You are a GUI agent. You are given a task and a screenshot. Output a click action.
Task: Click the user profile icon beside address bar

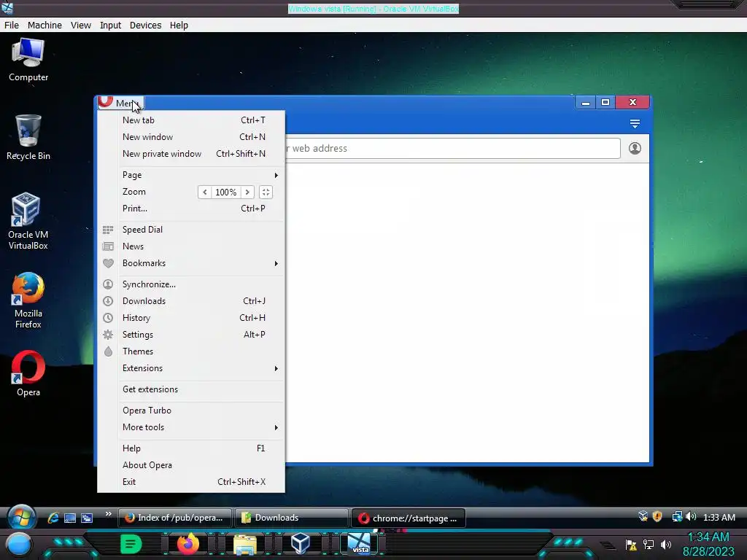pos(635,148)
